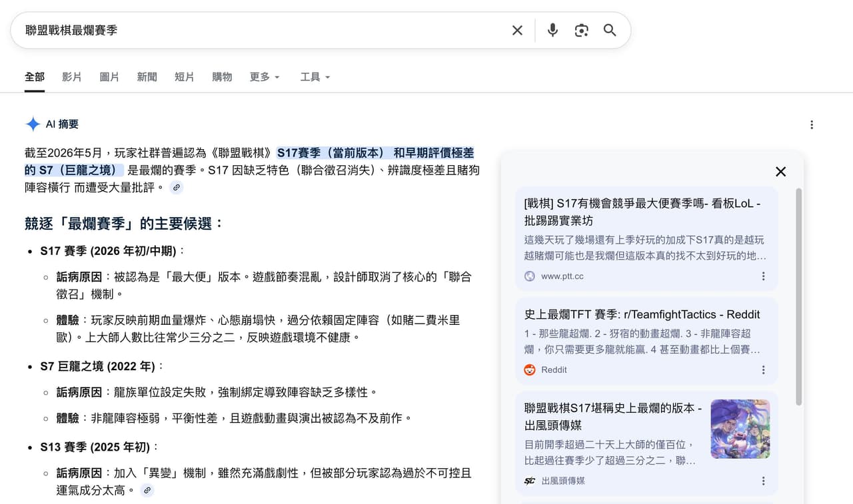Click the bullet S17 賽季 (2026 年初/中期)
853x504 pixels.
[113, 251]
